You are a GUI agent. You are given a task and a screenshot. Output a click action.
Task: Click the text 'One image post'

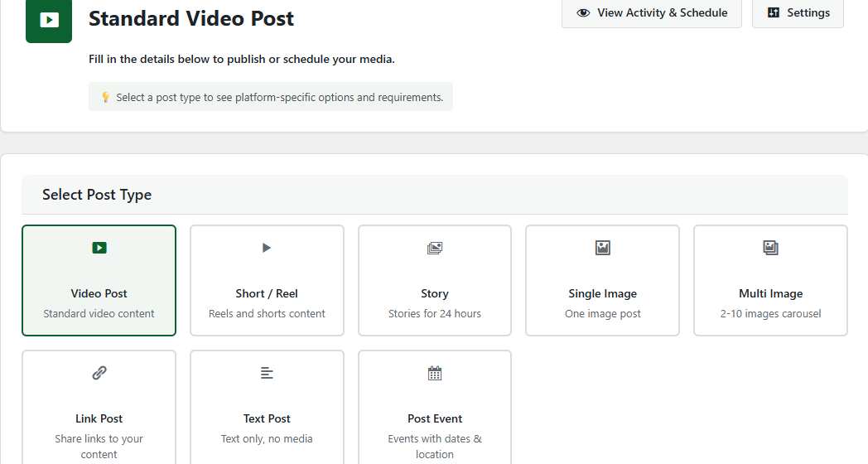602,313
